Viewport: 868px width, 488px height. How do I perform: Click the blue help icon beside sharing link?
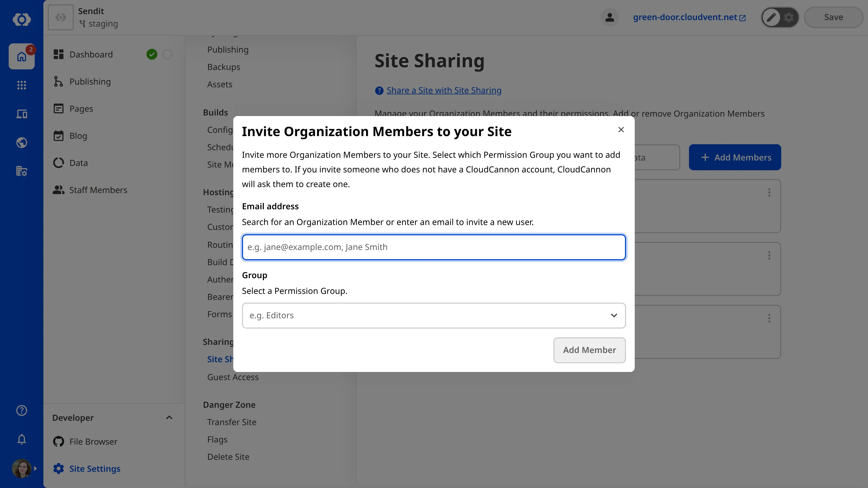pyautogui.click(x=379, y=91)
